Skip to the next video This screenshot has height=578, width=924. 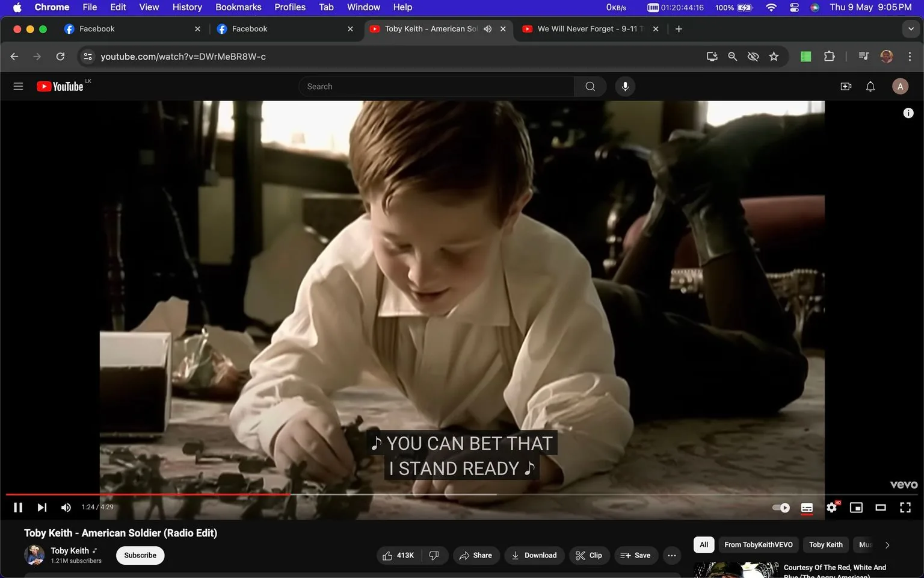click(x=41, y=507)
